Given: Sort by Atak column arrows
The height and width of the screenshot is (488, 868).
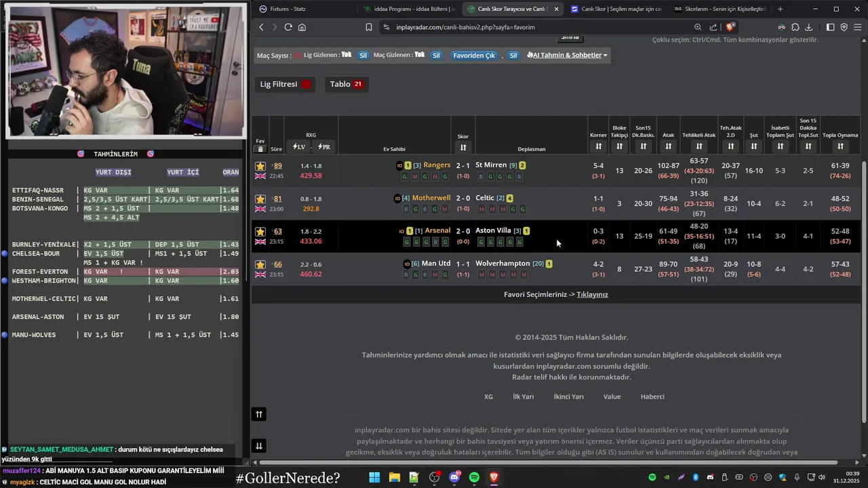Looking at the screenshot, I should click(x=669, y=146).
